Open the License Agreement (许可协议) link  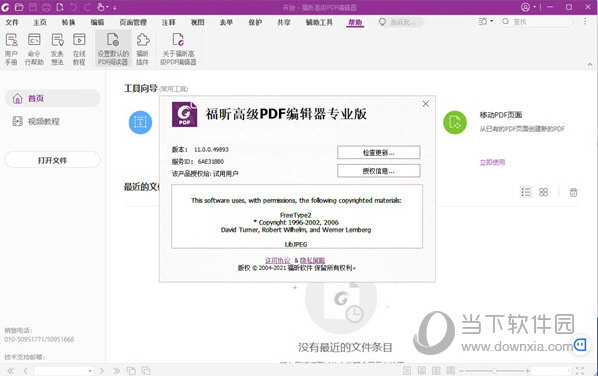tap(278, 260)
